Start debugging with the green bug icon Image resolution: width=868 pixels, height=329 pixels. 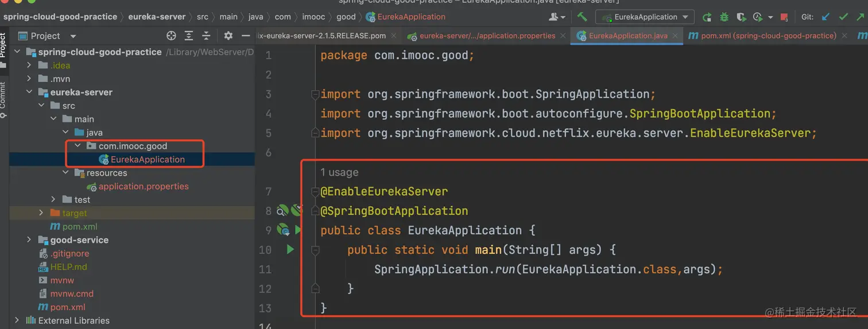pos(724,17)
